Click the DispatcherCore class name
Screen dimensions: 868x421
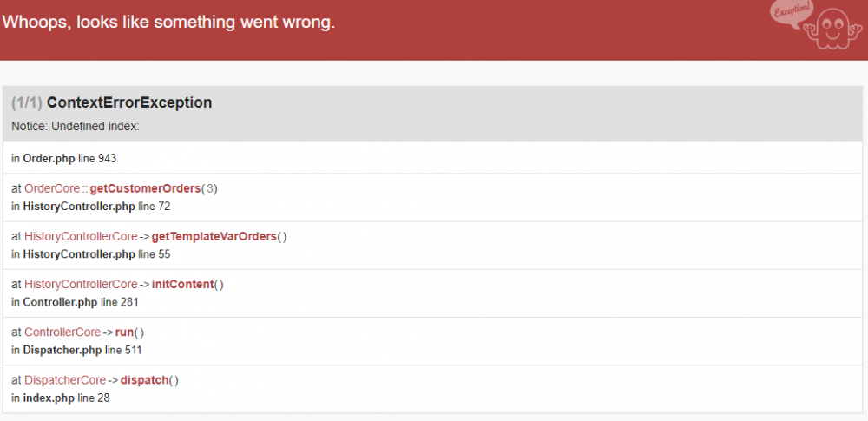[65, 379]
